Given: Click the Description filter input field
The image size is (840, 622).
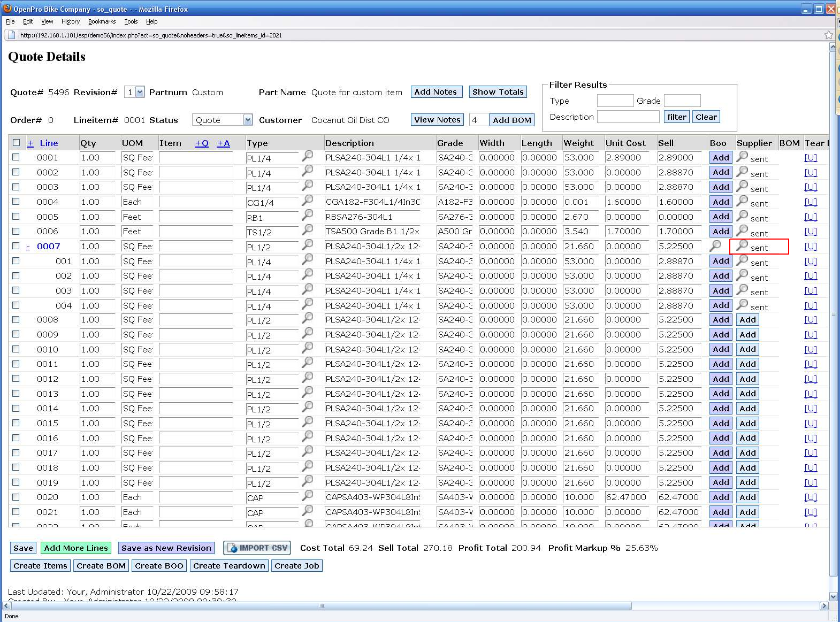Looking at the screenshot, I should [x=628, y=117].
